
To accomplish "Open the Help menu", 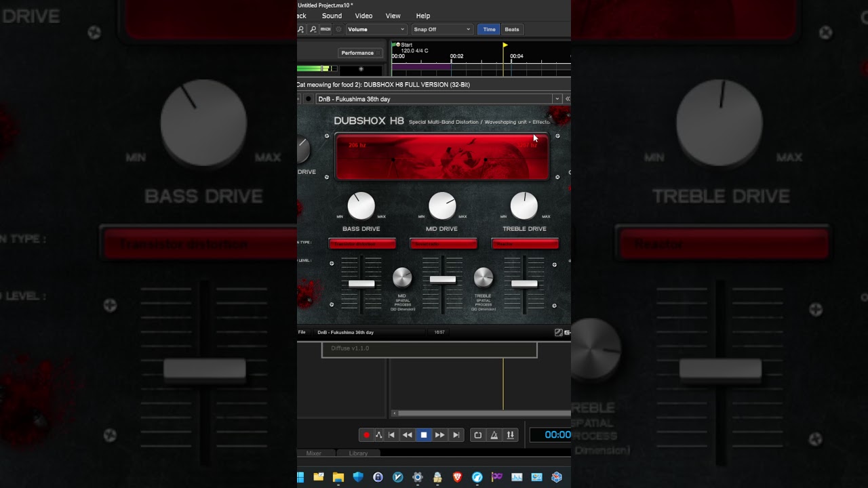I will point(423,16).
